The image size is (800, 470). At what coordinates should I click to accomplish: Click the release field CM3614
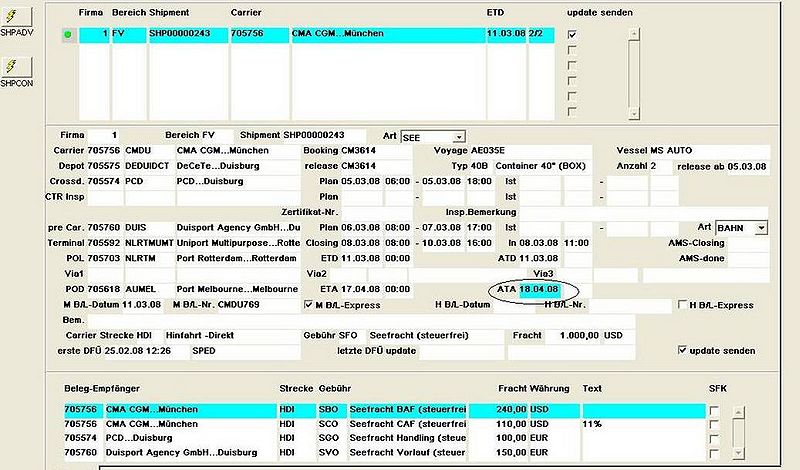pos(377,166)
